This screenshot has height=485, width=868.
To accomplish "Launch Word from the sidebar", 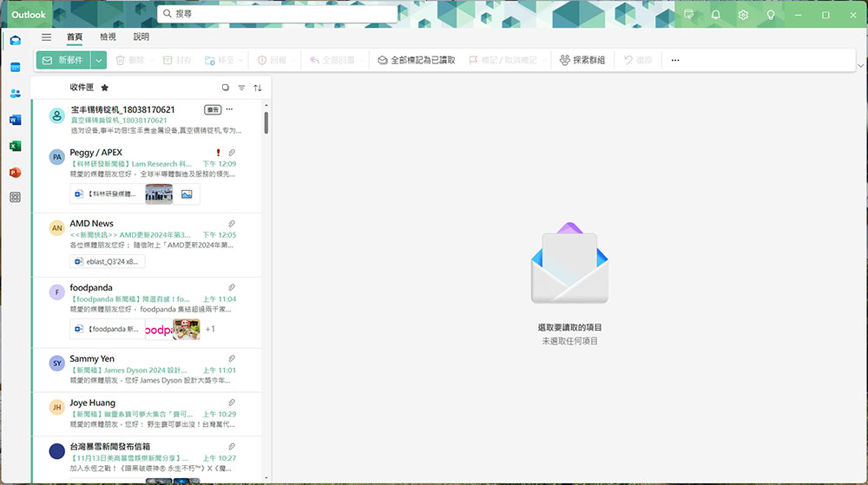I will [x=15, y=120].
